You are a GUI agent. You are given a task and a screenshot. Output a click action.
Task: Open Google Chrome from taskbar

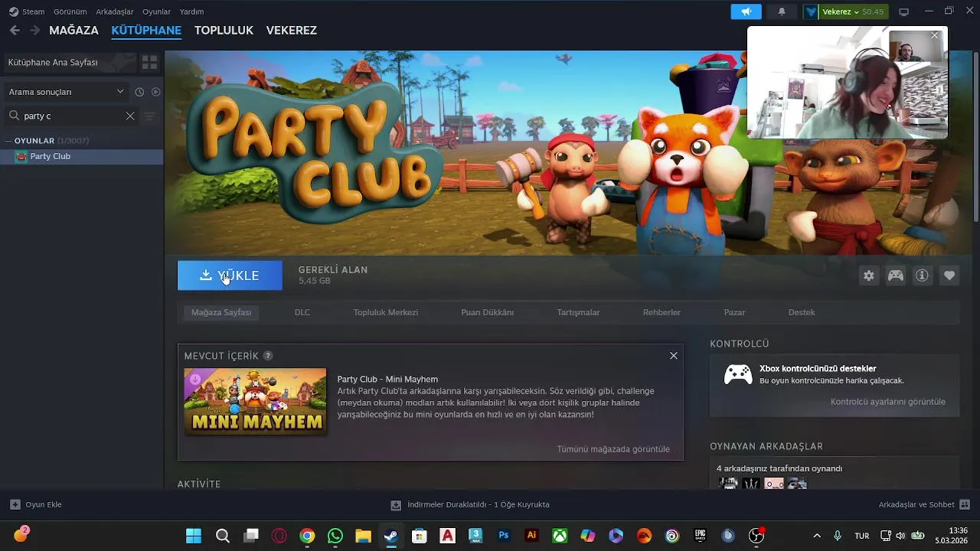click(307, 536)
